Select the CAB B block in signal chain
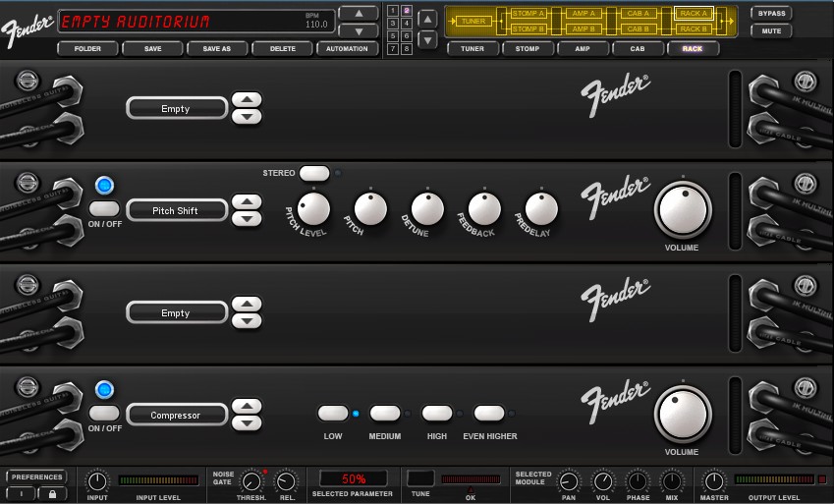This screenshot has height=504, width=834. (639, 28)
